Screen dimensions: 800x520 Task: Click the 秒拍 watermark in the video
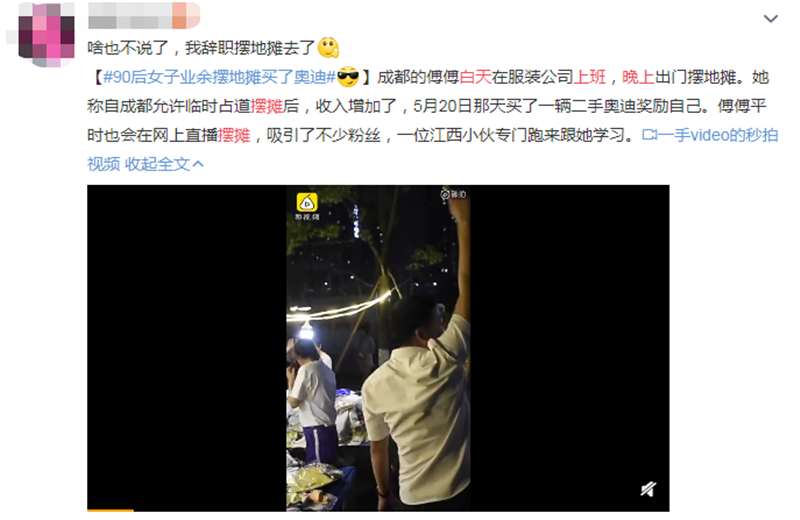(x=453, y=194)
